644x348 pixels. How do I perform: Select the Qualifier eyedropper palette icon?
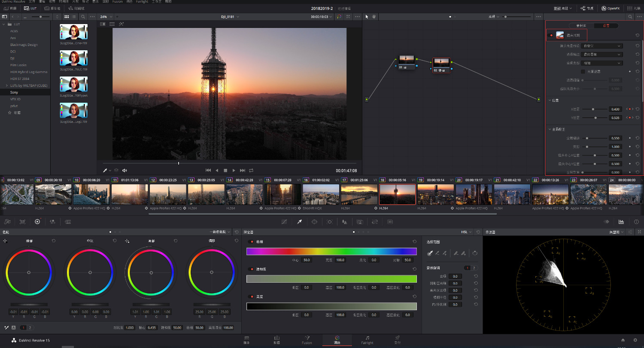(x=300, y=222)
